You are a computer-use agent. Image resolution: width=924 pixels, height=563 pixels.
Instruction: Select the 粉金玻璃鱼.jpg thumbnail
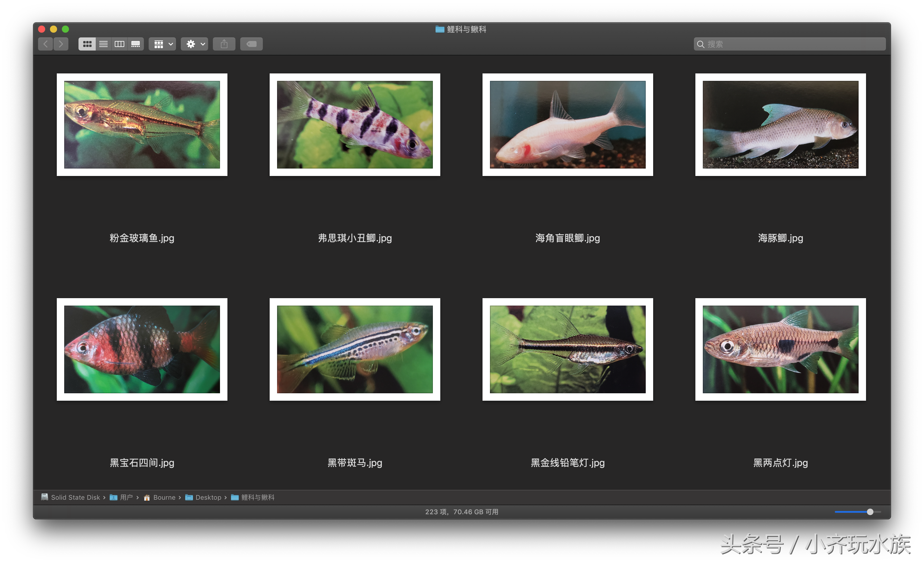(x=142, y=125)
